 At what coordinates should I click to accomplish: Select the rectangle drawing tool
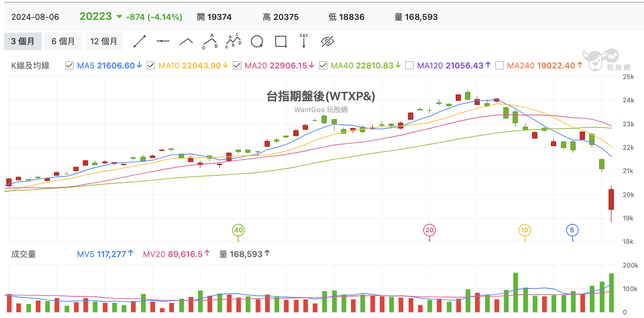281,41
